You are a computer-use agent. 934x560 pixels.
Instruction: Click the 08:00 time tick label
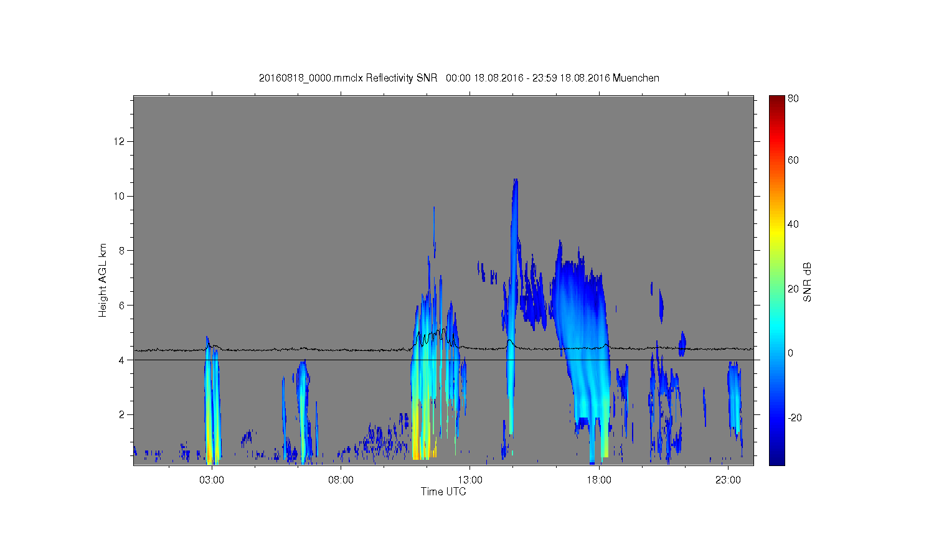coord(341,480)
